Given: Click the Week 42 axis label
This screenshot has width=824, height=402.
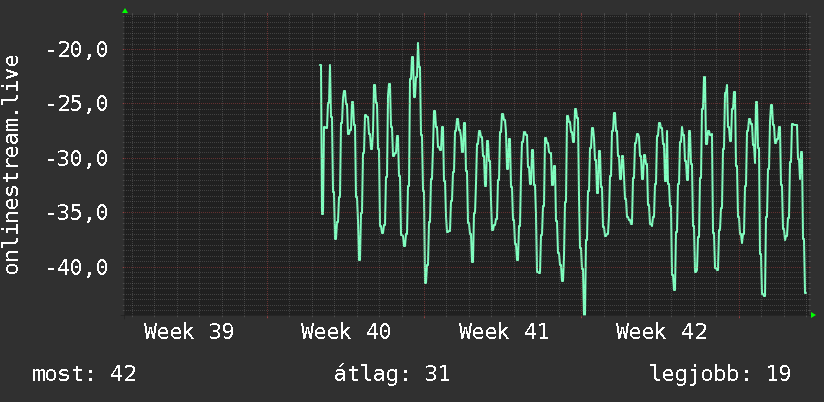Looking at the screenshot, I should (x=661, y=332).
